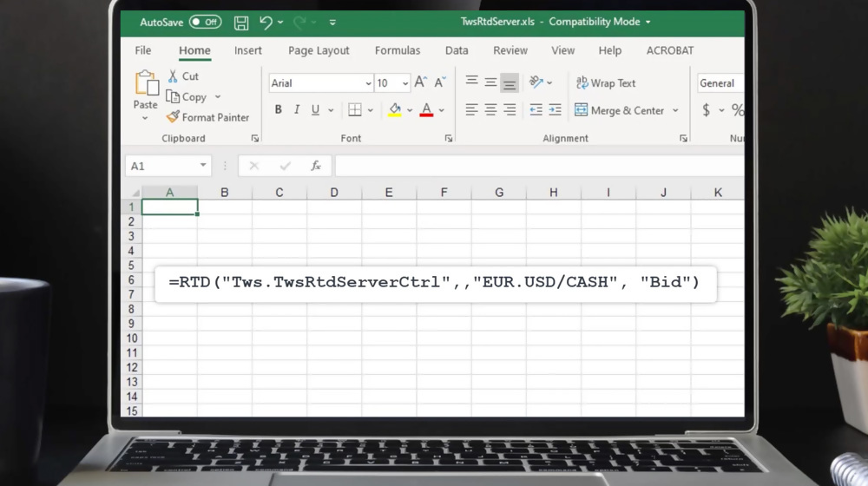Switch to the Formulas tab
This screenshot has height=486, width=868.
pos(398,50)
